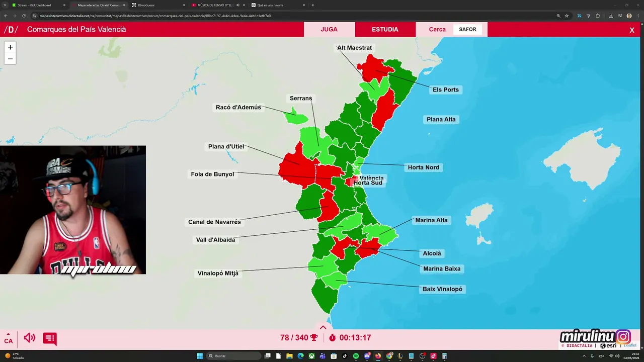This screenshot has height=362, width=644.
Task: Go back with browser back arrow
Action: pyautogui.click(x=6, y=16)
